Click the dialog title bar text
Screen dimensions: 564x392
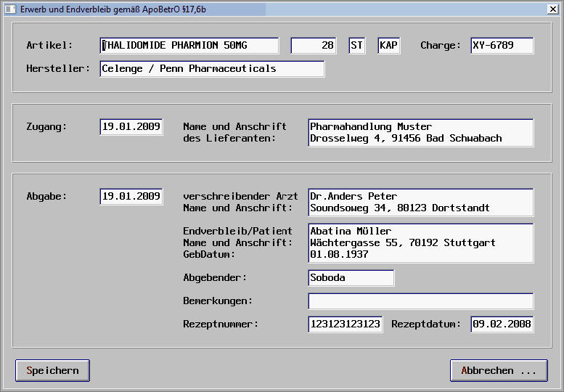113,9
